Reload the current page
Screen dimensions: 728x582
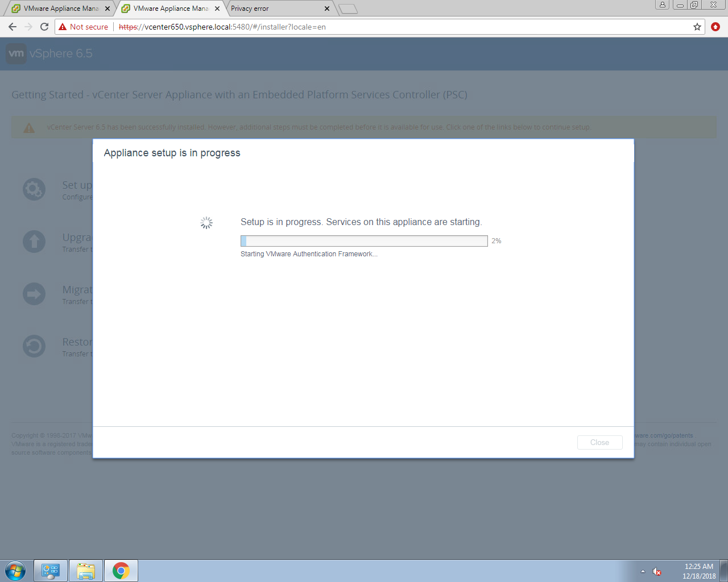tap(44, 27)
